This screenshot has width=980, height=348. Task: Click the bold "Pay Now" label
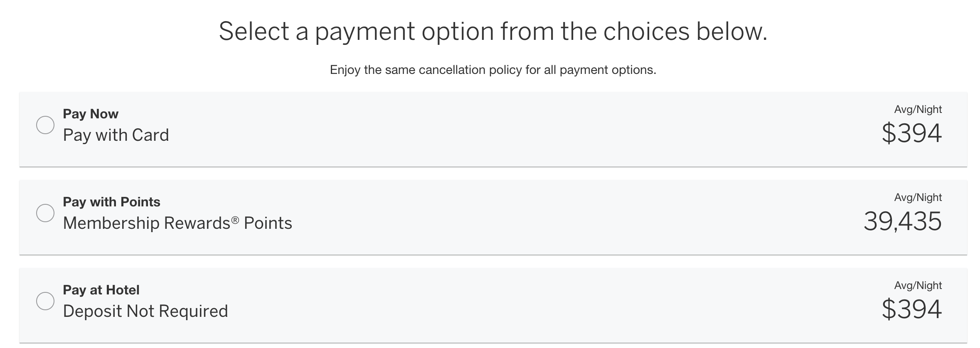[91, 114]
